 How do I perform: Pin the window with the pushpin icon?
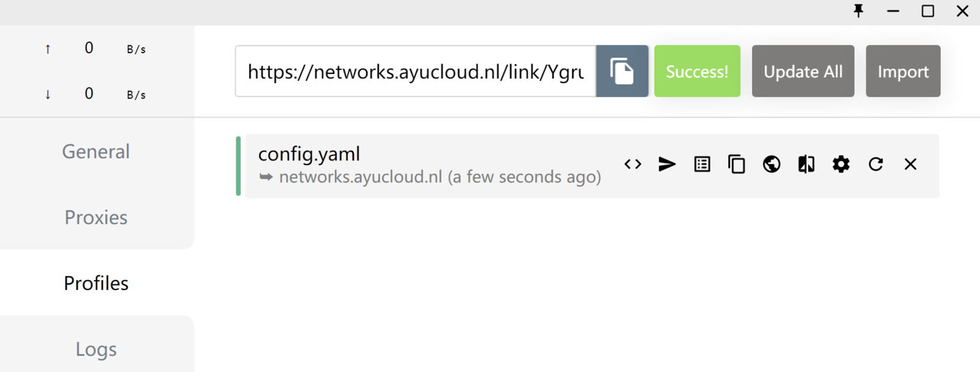click(x=859, y=11)
